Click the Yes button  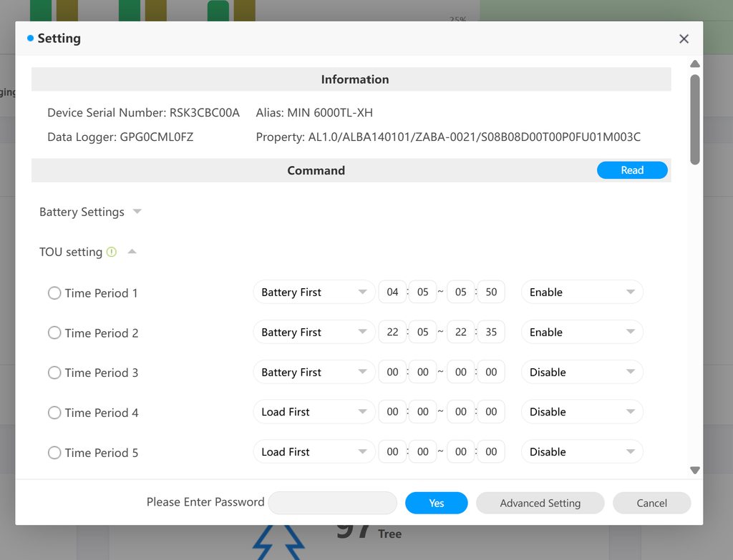coord(436,503)
